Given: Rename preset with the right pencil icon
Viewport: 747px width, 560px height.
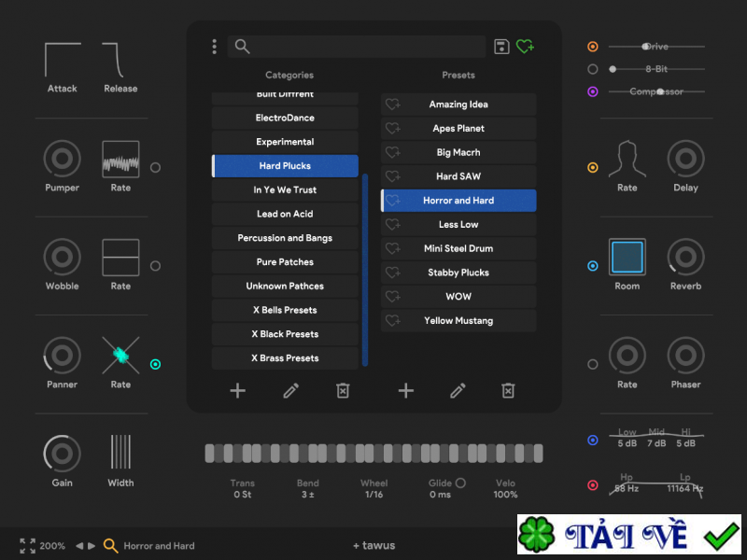Looking at the screenshot, I should click(458, 391).
